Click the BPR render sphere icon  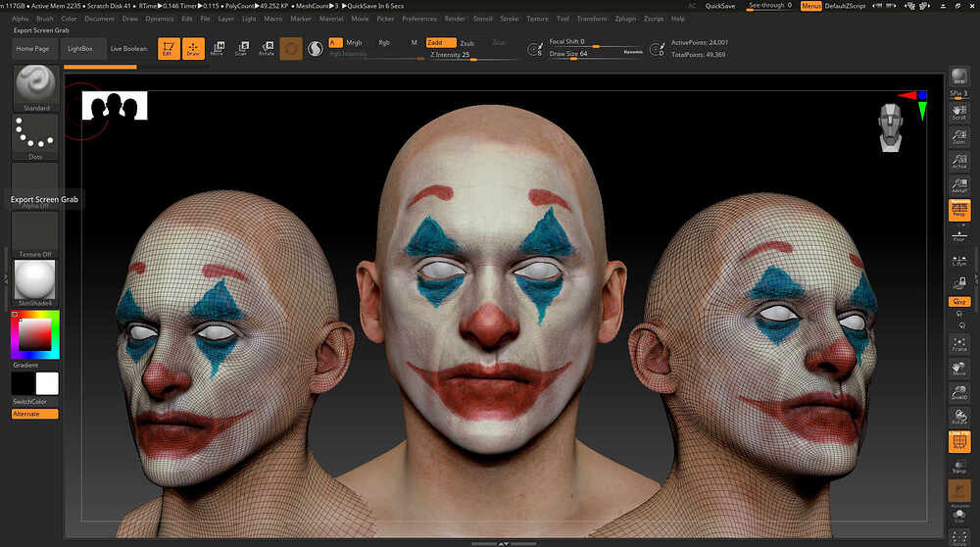pyautogui.click(x=958, y=76)
